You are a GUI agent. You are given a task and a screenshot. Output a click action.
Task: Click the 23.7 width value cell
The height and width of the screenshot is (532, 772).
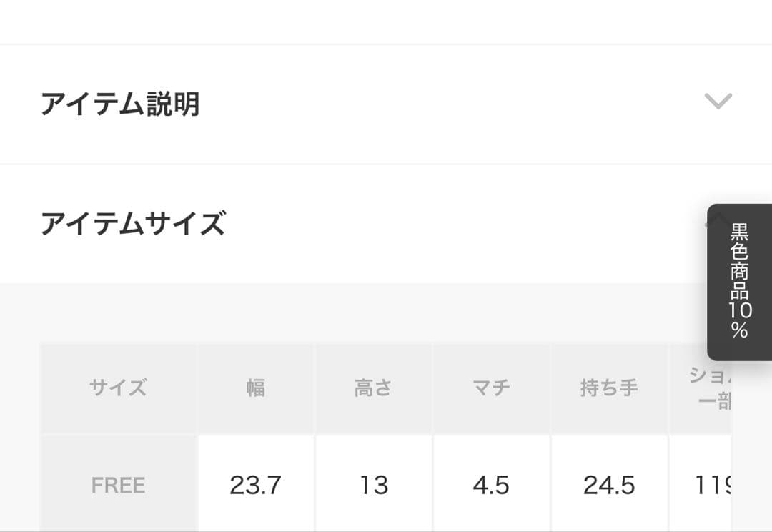click(255, 486)
